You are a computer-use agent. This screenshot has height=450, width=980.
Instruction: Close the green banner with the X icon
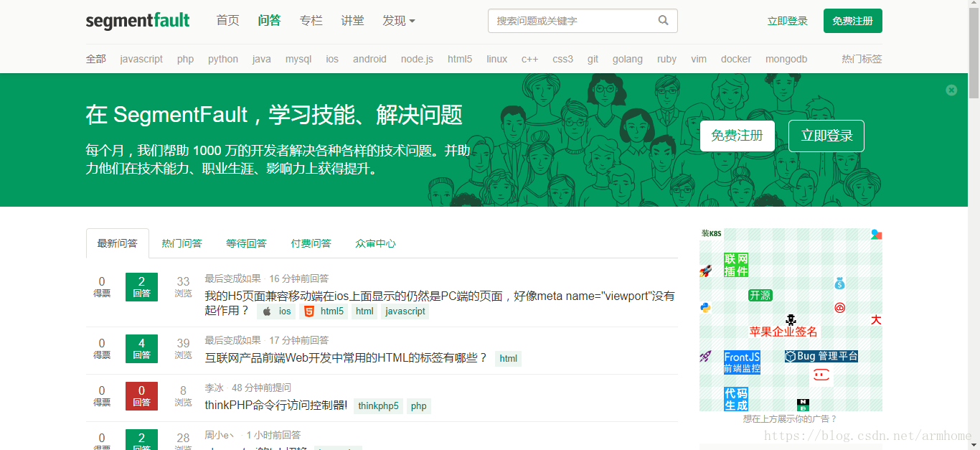(x=951, y=90)
